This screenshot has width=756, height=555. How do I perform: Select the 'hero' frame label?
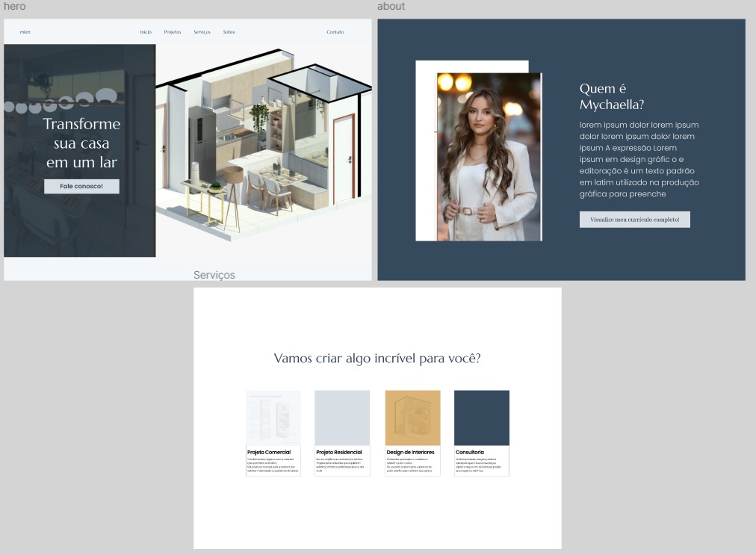pos(14,7)
